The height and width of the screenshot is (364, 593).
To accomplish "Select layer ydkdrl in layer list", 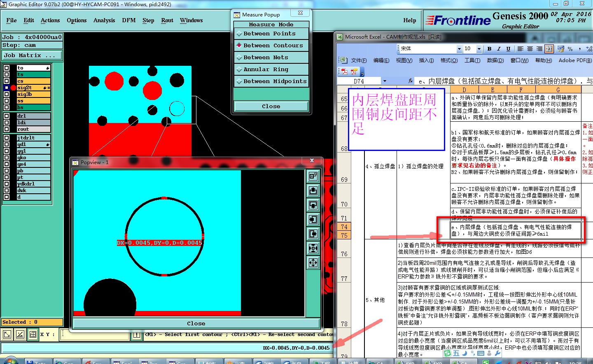I will (33, 184).
